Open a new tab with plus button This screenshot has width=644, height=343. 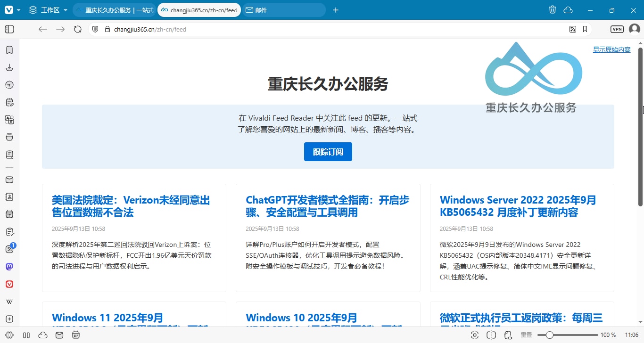[336, 10]
